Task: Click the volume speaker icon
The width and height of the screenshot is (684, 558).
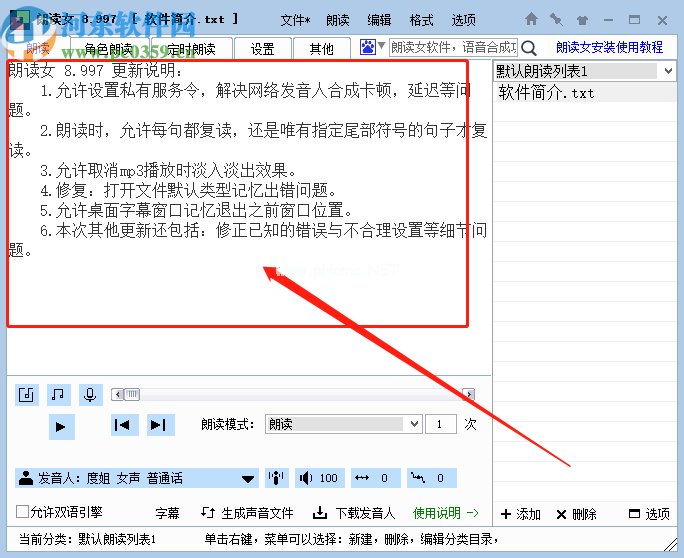Action: 305,478
